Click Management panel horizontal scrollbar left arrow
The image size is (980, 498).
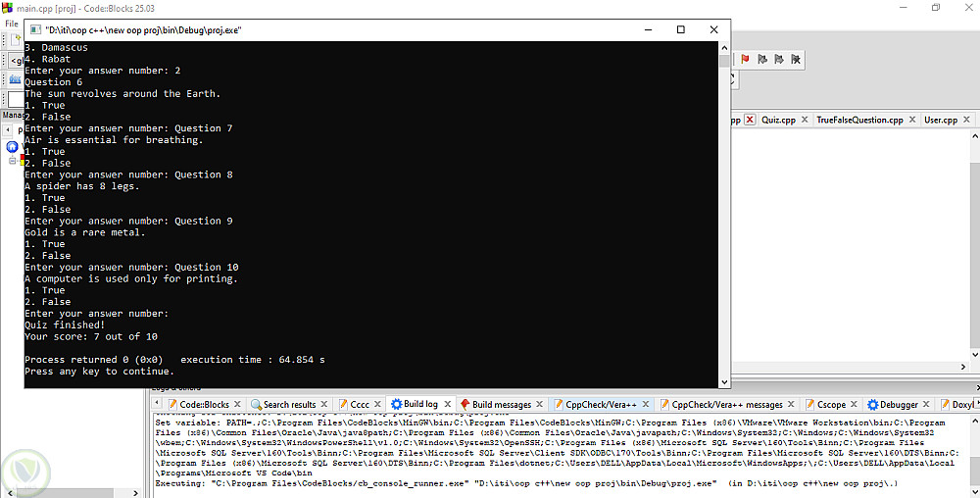point(10,493)
